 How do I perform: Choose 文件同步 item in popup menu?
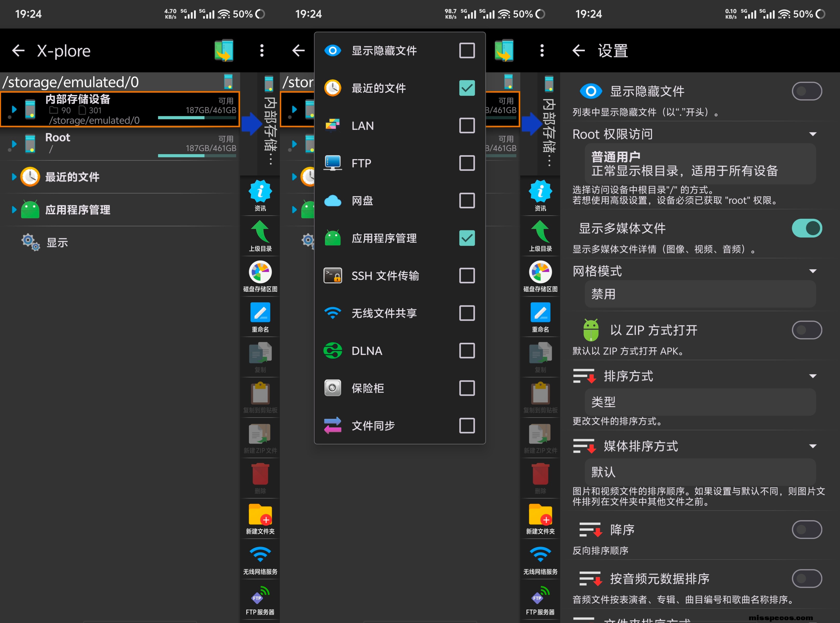click(373, 426)
